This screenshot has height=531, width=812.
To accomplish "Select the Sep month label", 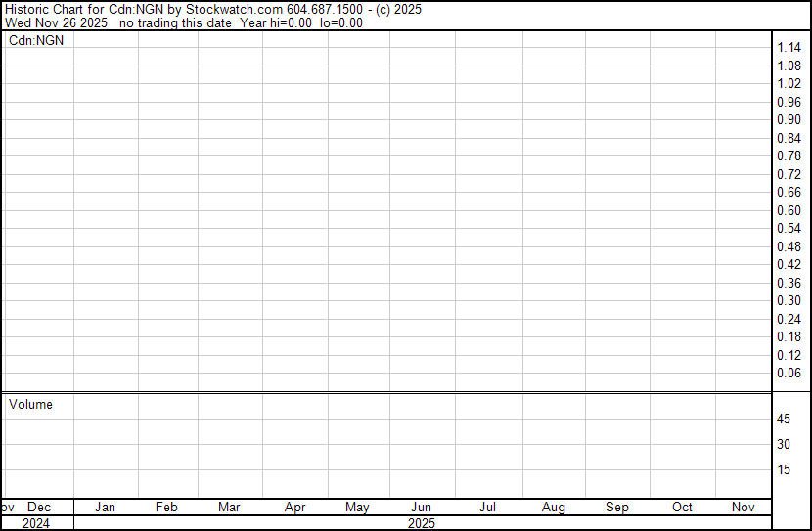I will (x=617, y=508).
